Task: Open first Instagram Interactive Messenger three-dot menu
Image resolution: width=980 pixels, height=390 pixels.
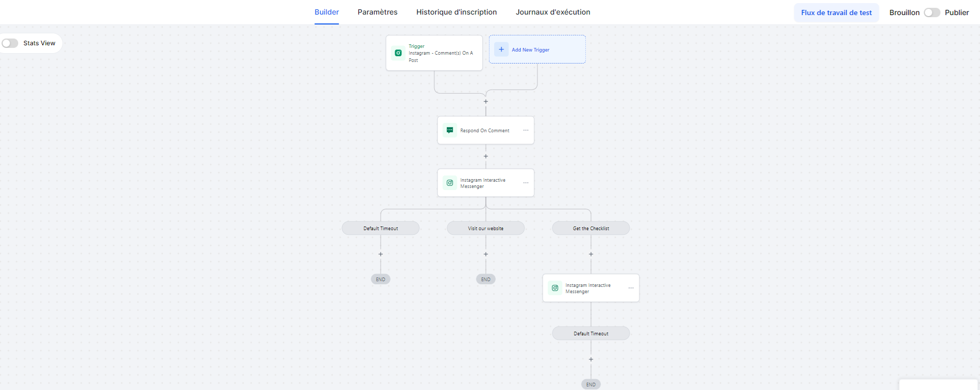Action: click(526, 183)
